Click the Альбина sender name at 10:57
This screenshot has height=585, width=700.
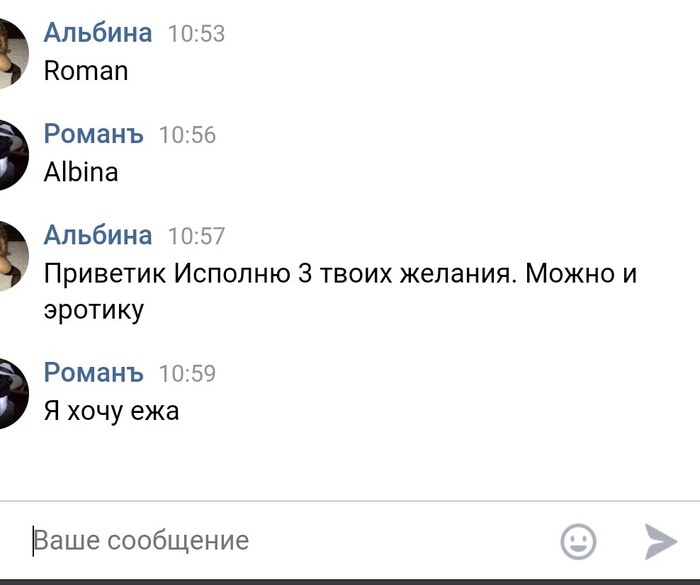point(98,236)
